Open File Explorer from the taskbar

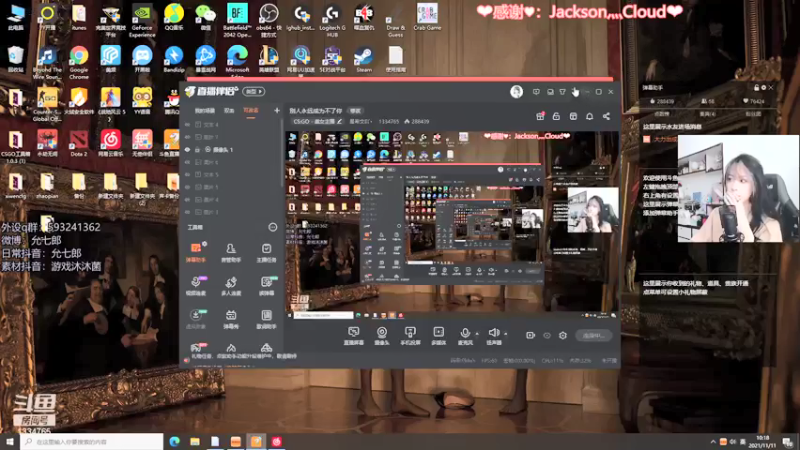tap(195, 441)
